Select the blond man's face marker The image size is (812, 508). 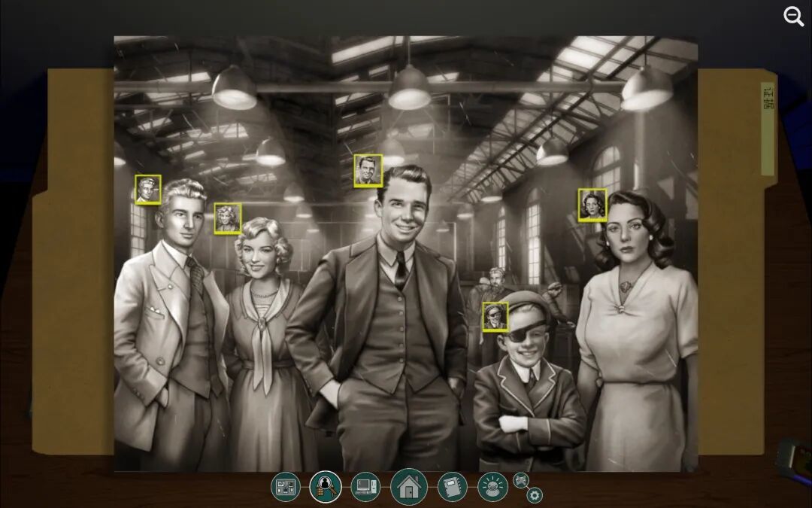(x=148, y=190)
